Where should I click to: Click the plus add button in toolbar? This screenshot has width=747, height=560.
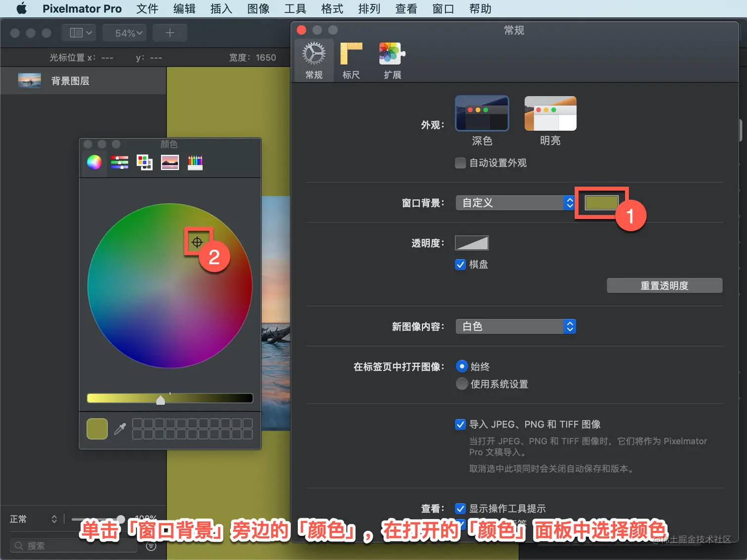coord(170,33)
